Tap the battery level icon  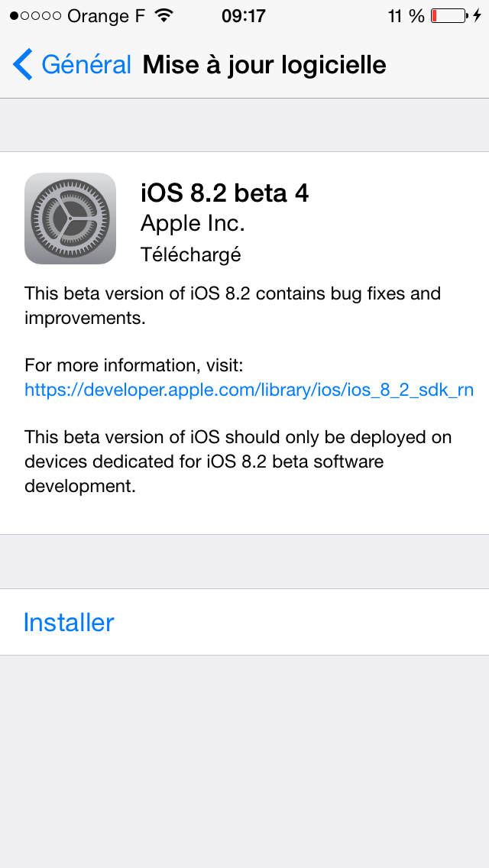pyautogui.click(x=449, y=15)
